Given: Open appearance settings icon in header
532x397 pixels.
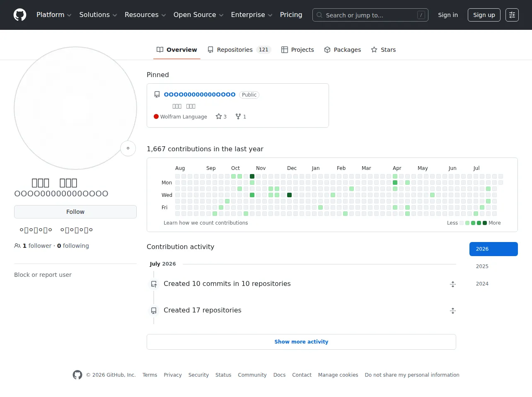Looking at the screenshot, I should pyautogui.click(x=512, y=15).
